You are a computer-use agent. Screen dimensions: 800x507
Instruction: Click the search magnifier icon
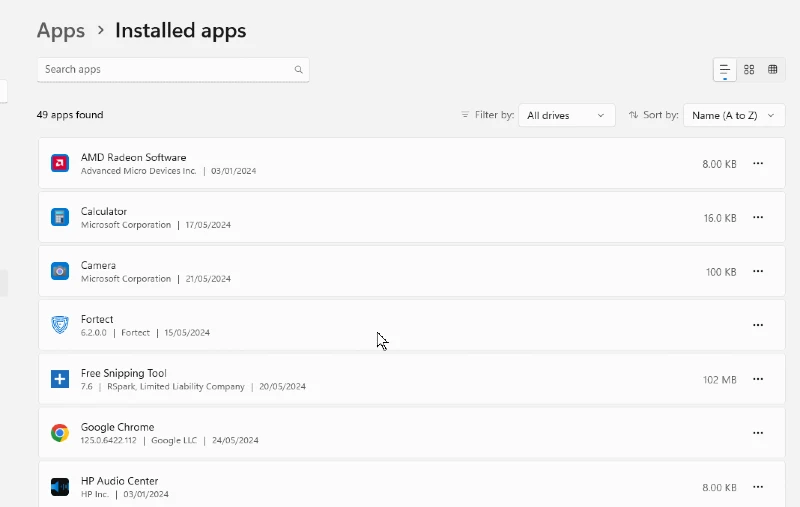tap(298, 70)
